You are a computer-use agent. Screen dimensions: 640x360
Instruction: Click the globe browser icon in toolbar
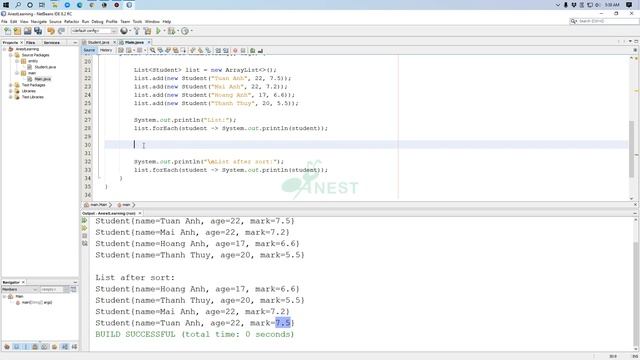tap(124, 31)
